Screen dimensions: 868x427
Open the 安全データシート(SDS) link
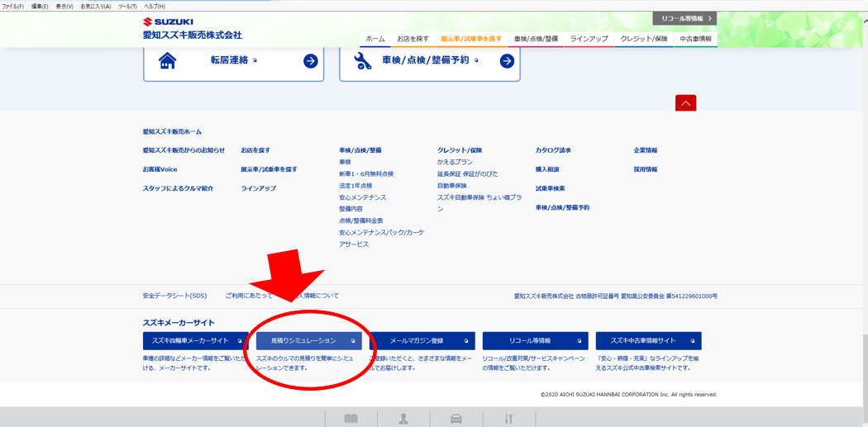click(x=174, y=296)
